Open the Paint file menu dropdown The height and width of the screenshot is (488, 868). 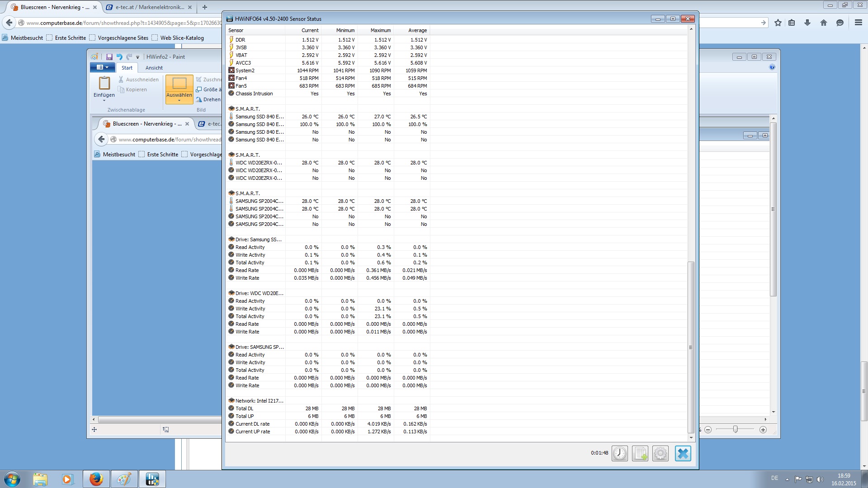(103, 67)
